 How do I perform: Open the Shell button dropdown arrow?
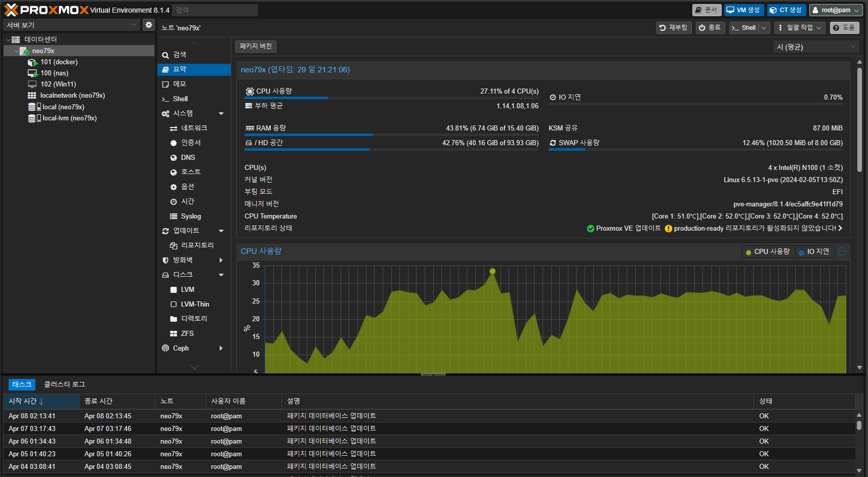(x=764, y=28)
